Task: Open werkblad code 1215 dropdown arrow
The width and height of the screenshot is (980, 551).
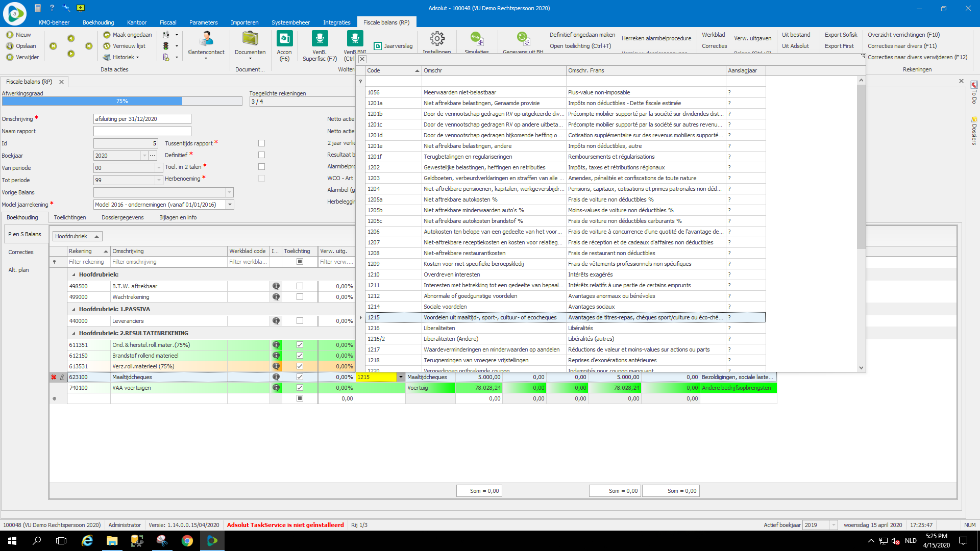Action: (401, 377)
